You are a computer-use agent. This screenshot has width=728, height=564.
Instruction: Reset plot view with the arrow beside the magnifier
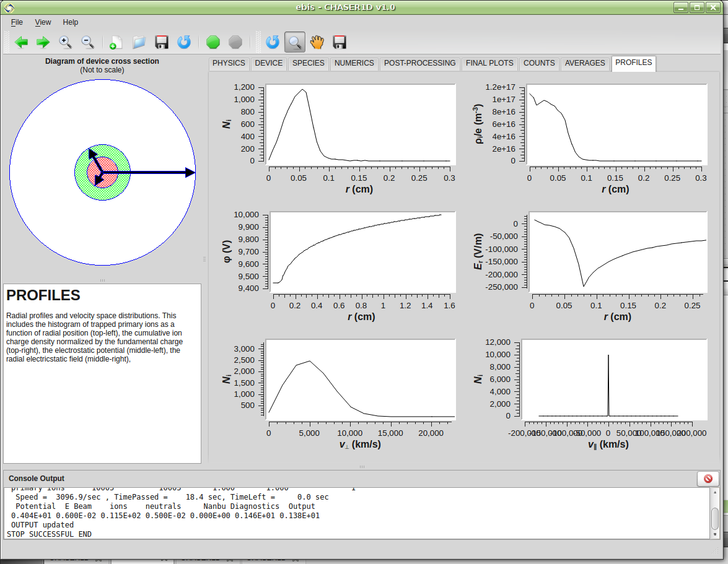click(x=273, y=43)
